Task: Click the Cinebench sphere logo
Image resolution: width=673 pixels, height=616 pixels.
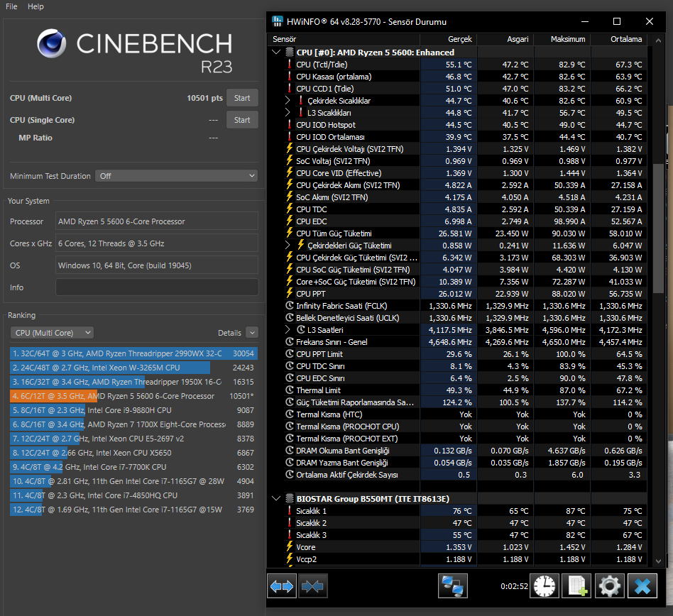Action: click(52, 43)
